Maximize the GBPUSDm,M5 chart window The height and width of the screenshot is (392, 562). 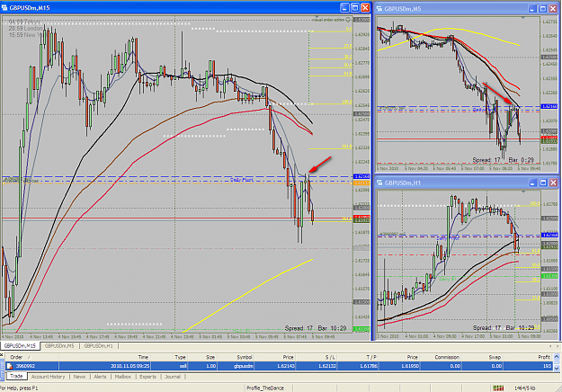[x=543, y=9]
